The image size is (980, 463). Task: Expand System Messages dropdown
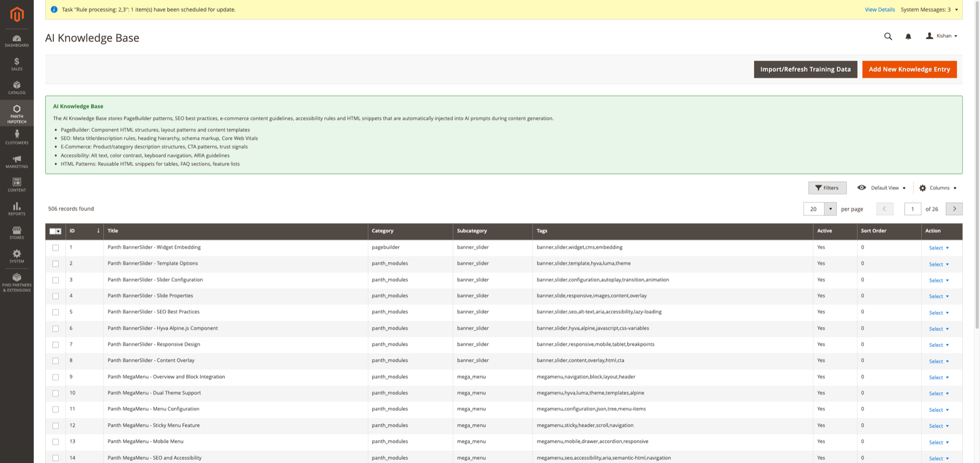click(929, 9)
